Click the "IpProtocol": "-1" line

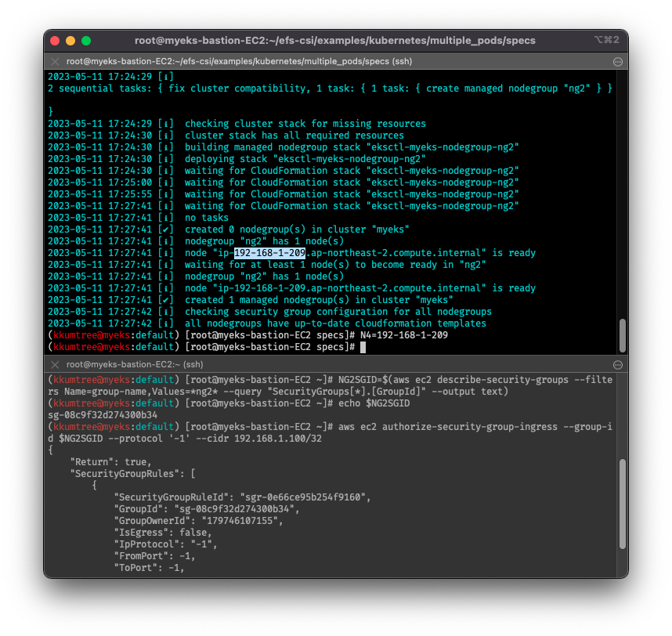point(165,544)
